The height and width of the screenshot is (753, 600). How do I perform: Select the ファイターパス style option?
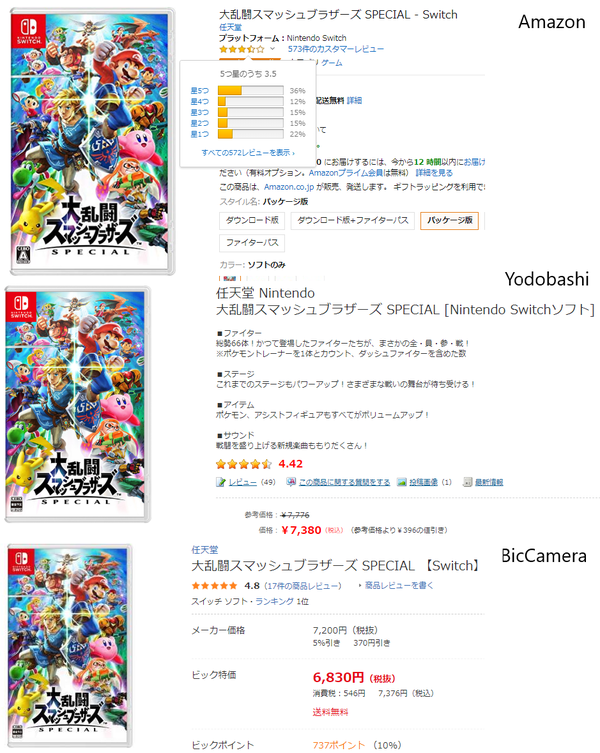click(252, 243)
